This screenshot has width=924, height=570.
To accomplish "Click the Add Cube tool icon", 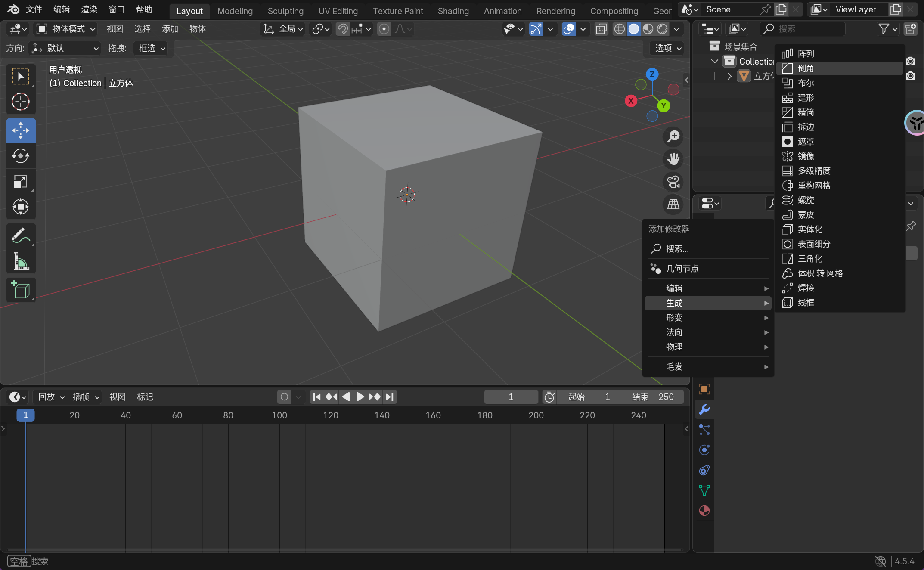I will (21, 290).
